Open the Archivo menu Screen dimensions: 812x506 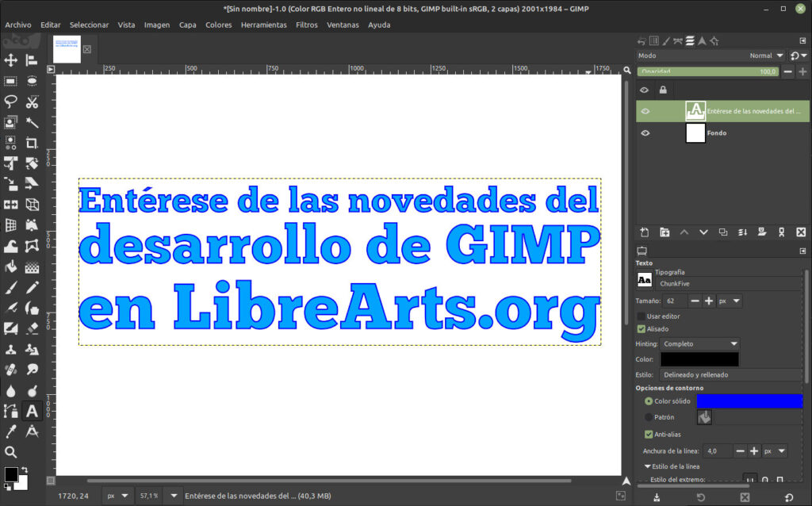point(18,25)
